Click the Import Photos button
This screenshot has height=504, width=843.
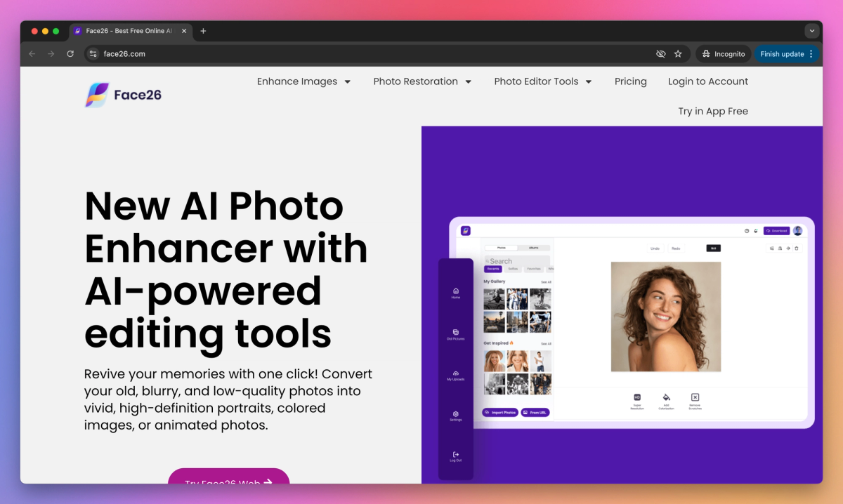500,412
